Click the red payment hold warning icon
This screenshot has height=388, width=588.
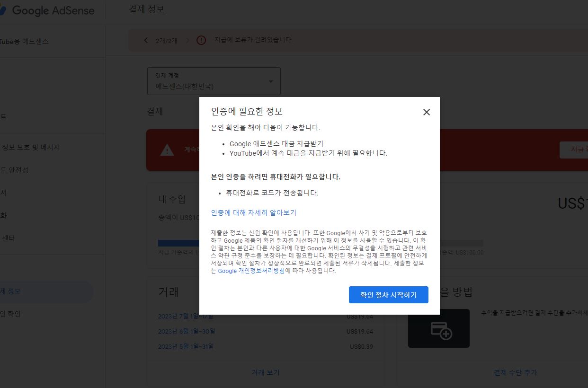[201, 40]
